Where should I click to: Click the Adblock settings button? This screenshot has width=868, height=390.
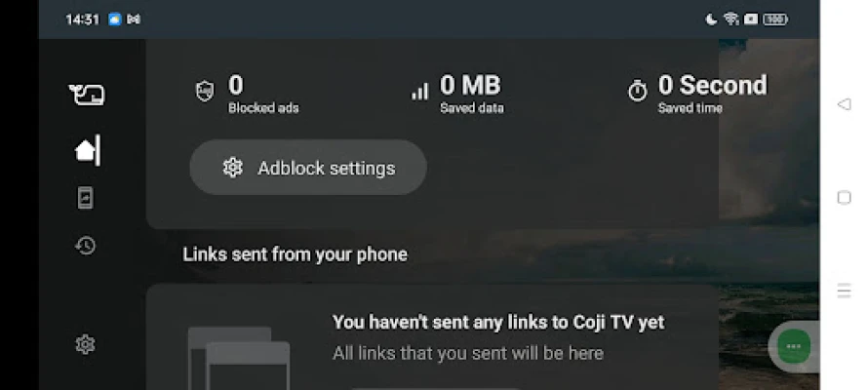(x=308, y=168)
